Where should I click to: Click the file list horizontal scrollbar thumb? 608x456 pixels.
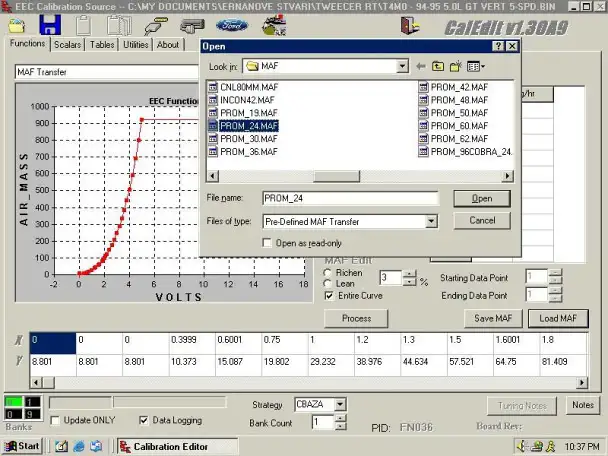tap(336, 176)
